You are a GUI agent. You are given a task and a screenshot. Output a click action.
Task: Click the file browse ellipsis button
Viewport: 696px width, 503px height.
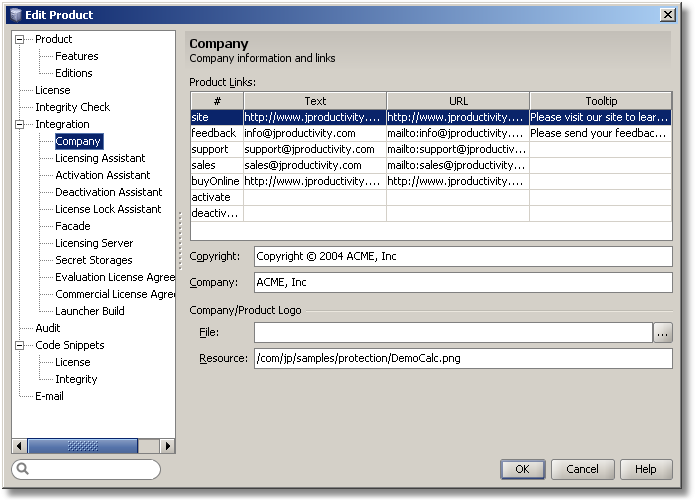pos(663,333)
